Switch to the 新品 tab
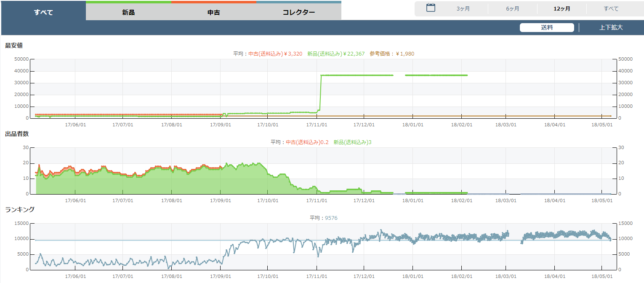 [x=128, y=12]
